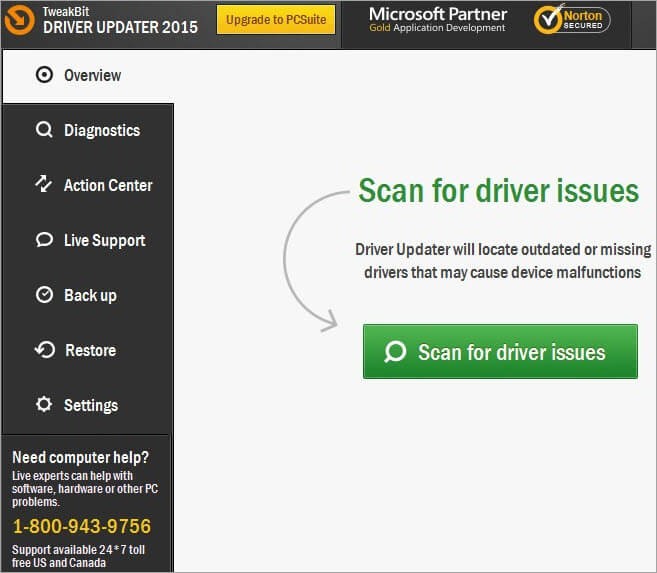
Task: Open the Settings sidebar item
Action: click(x=88, y=405)
